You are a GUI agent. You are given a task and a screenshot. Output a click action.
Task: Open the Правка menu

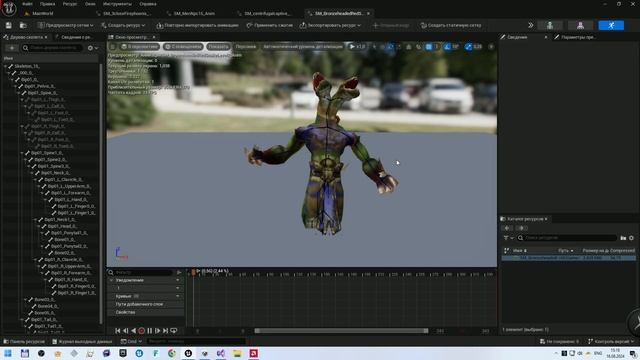pyautogui.click(x=47, y=4)
